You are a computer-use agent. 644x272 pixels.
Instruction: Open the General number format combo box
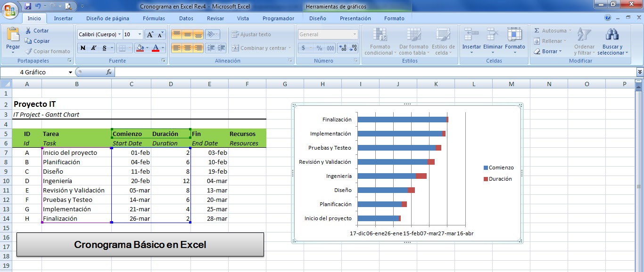[327, 34]
